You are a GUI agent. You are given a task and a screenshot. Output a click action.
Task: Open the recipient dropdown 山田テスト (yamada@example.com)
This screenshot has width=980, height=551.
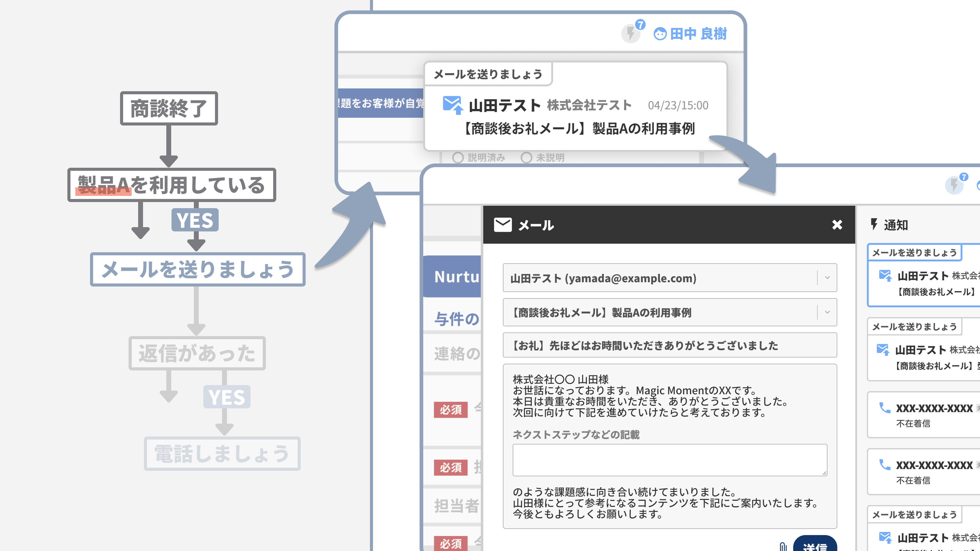click(669, 278)
